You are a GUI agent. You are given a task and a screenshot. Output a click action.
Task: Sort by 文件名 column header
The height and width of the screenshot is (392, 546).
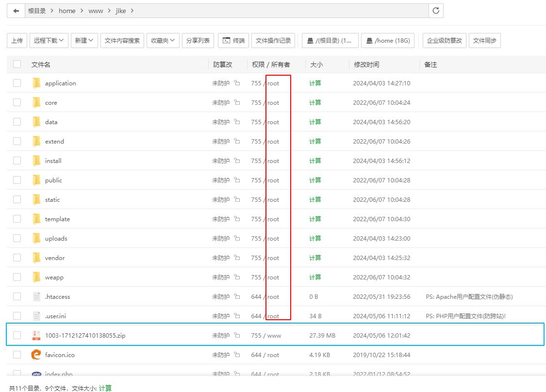coord(41,65)
